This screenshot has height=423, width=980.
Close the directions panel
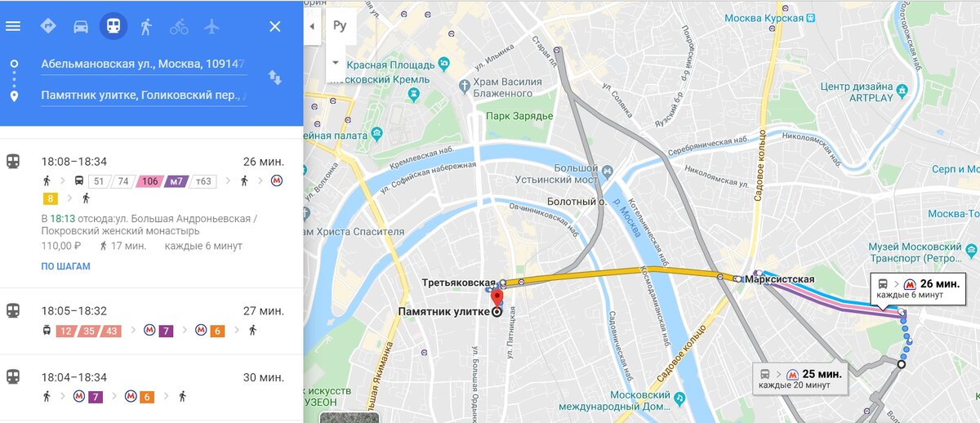pos(275,26)
